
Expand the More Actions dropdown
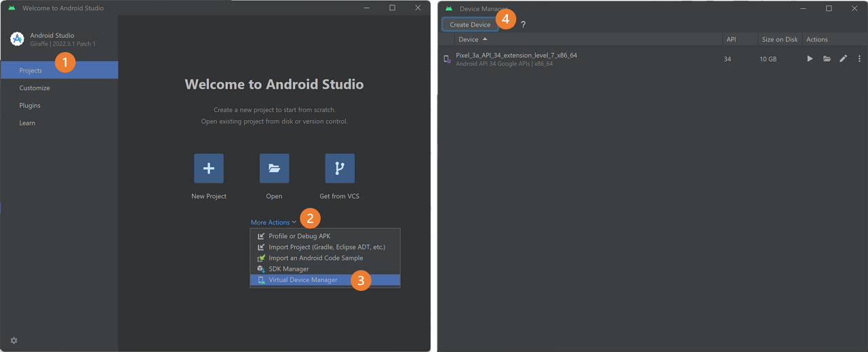[x=273, y=222]
